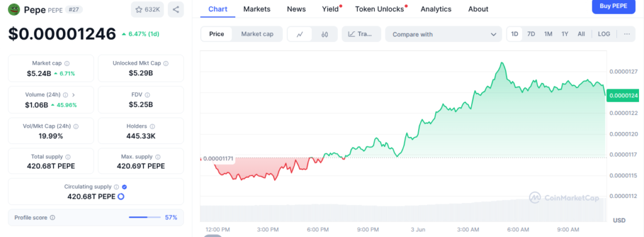Image resolution: width=644 pixels, height=237 pixels.
Task: Click the Buy PEPE button
Action: click(613, 6)
